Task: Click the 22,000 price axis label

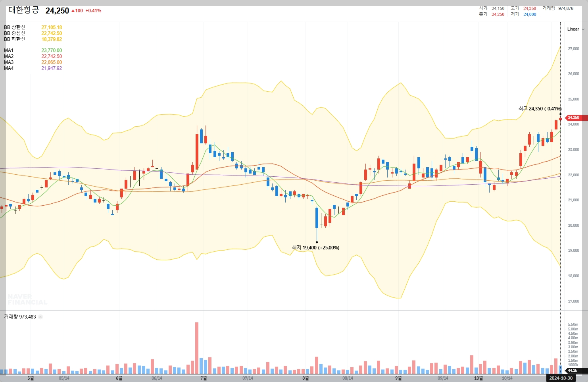Action: pyautogui.click(x=573, y=175)
